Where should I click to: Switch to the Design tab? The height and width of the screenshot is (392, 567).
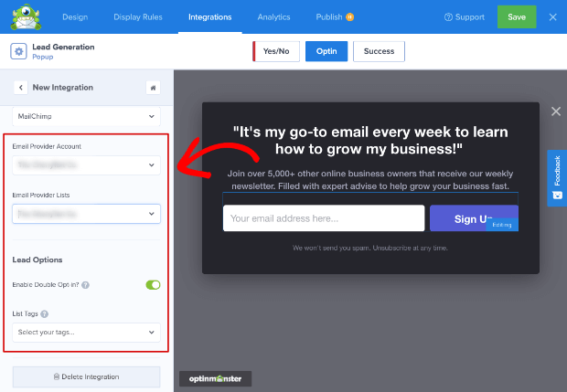[x=75, y=17]
